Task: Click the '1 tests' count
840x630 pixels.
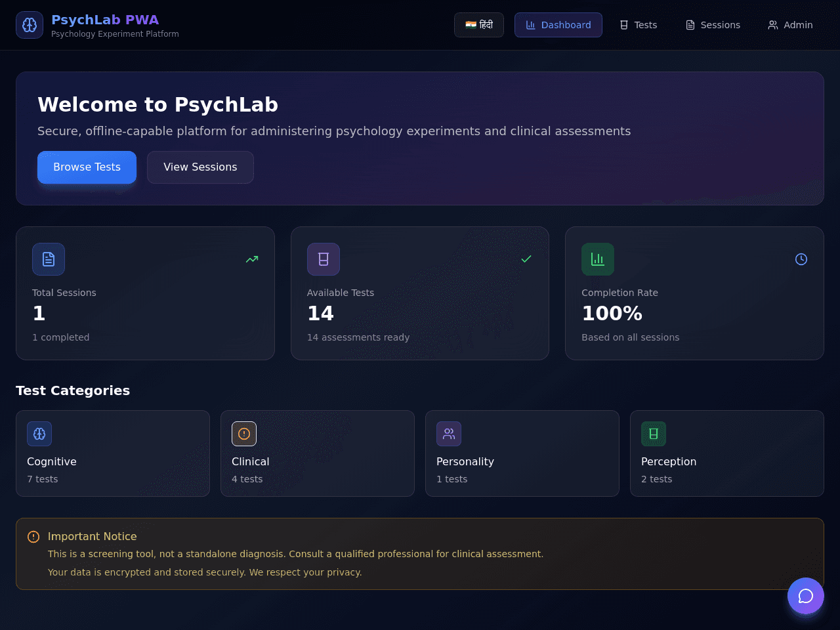Action: (452, 479)
